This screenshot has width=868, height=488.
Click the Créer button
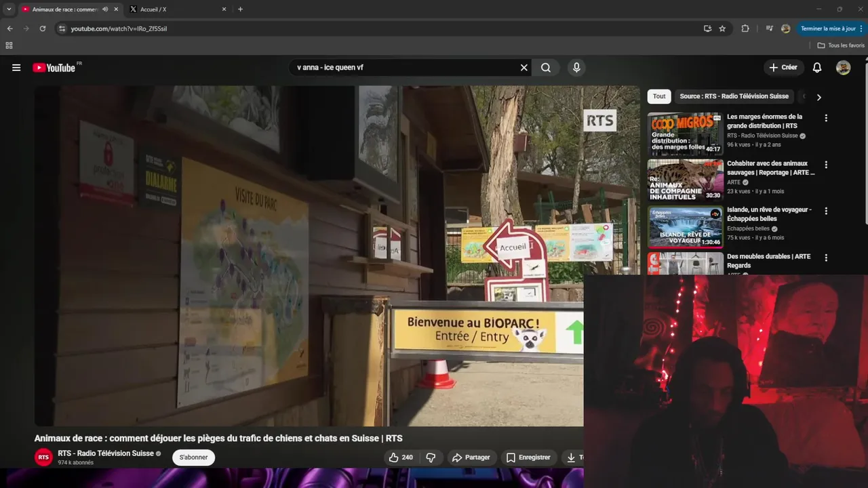(x=783, y=68)
